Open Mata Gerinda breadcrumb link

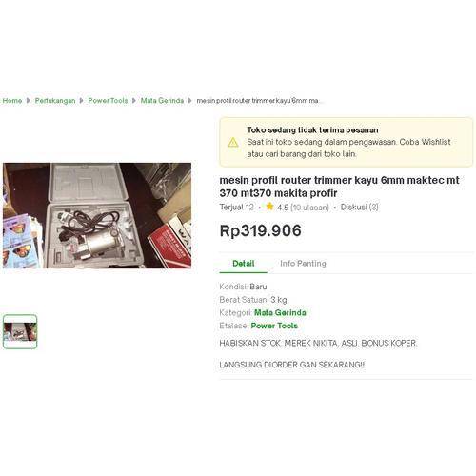[162, 101]
